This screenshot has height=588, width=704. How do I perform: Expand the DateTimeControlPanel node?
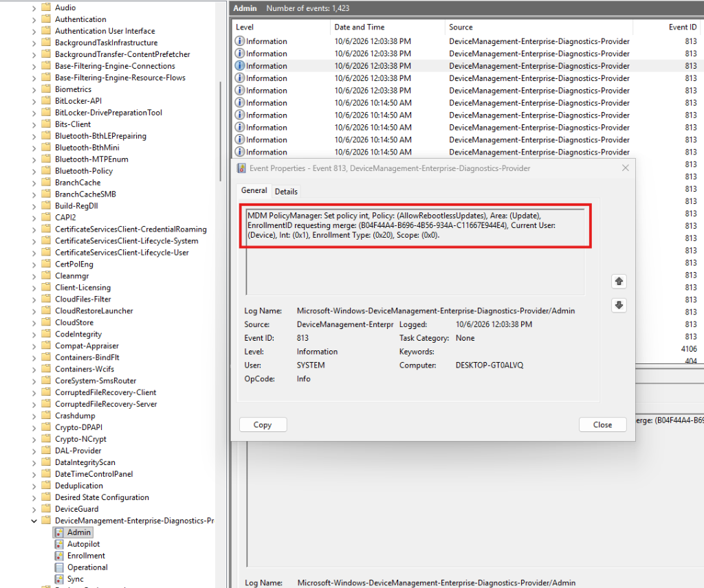pyautogui.click(x=34, y=475)
